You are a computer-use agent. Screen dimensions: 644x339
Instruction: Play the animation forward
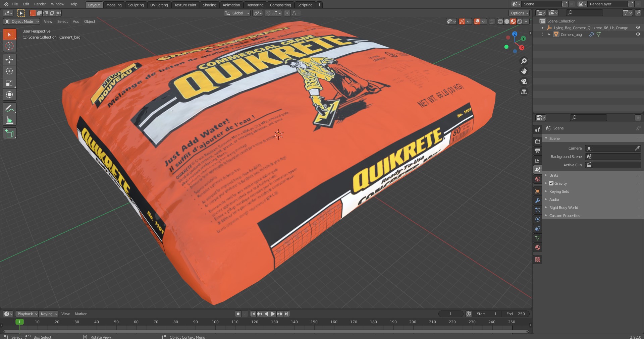click(x=273, y=314)
